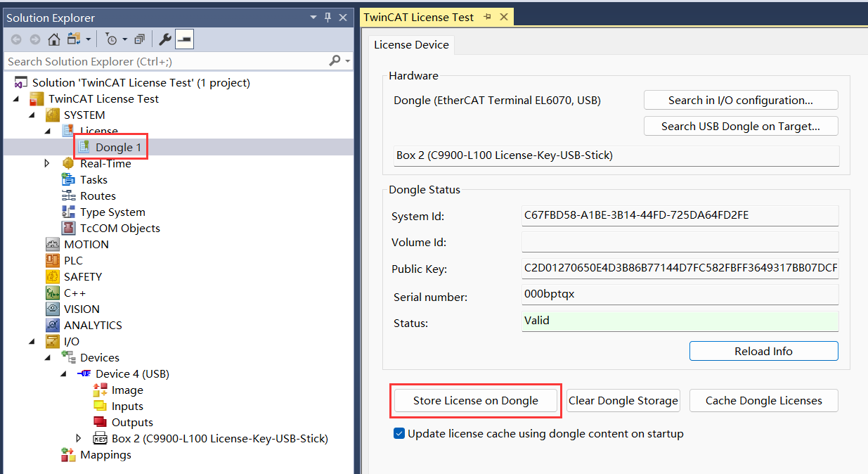This screenshot has height=474, width=868.
Task: Switch to the TwinCAT License Test document tab
Action: click(x=419, y=17)
